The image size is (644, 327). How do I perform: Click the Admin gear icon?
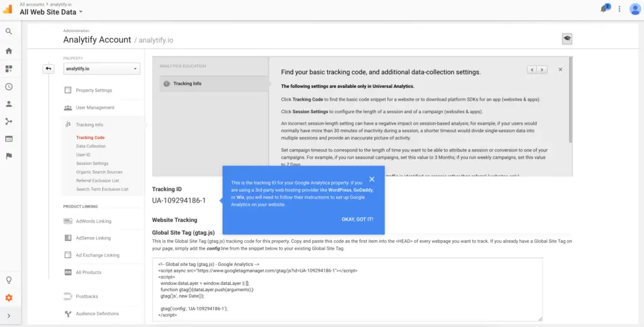coord(9,297)
